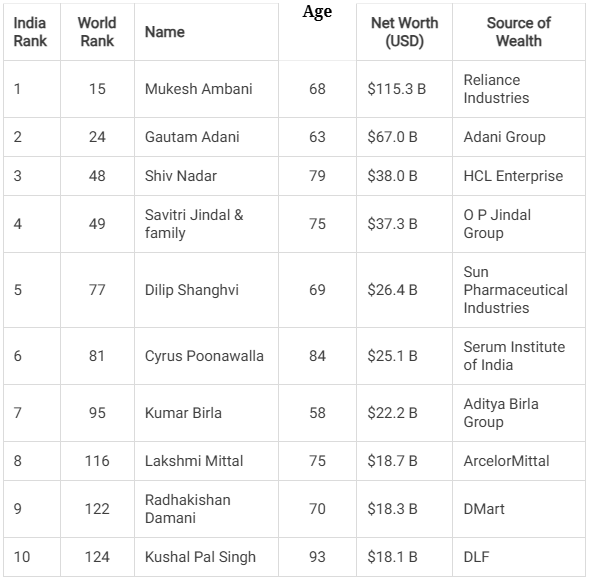Click the Cyrus Poonawalla name cell

pos(206,356)
